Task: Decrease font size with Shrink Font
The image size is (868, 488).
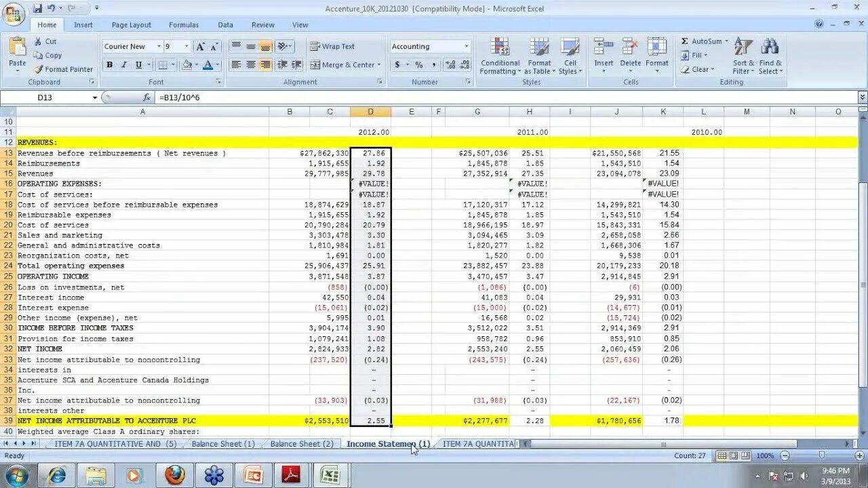Action: (x=214, y=47)
